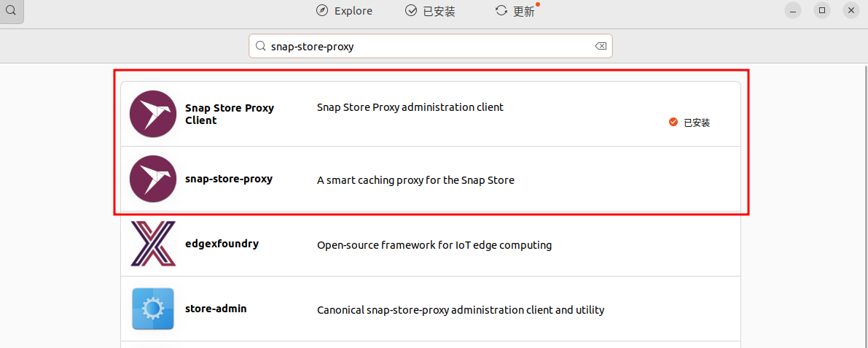The height and width of the screenshot is (348, 868).
Task: Open the Snap Store Proxy Client title
Action: click(230, 114)
